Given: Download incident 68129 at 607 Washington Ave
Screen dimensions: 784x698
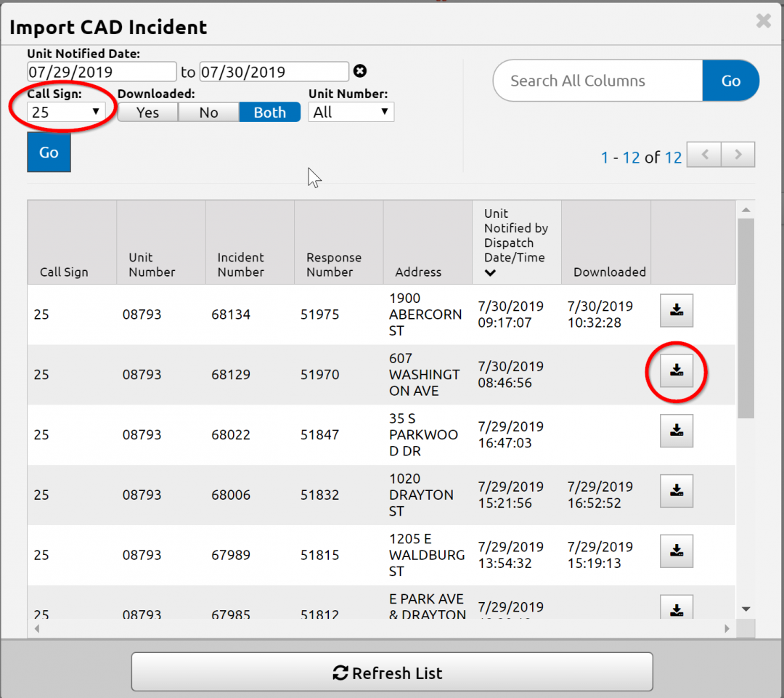Looking at the screenshot, I should pos(676,371).
